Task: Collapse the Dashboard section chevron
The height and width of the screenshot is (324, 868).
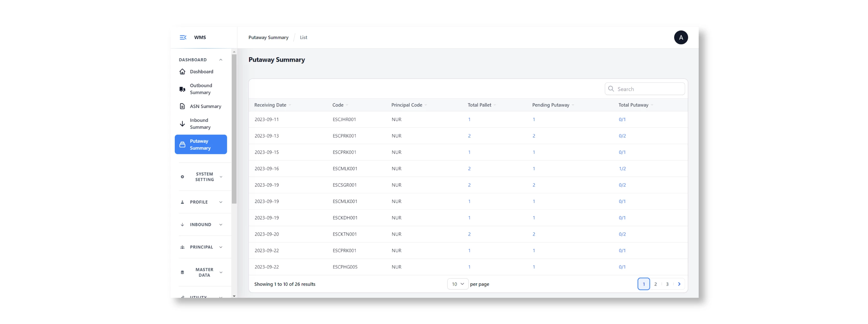Action: pos(221,60)
